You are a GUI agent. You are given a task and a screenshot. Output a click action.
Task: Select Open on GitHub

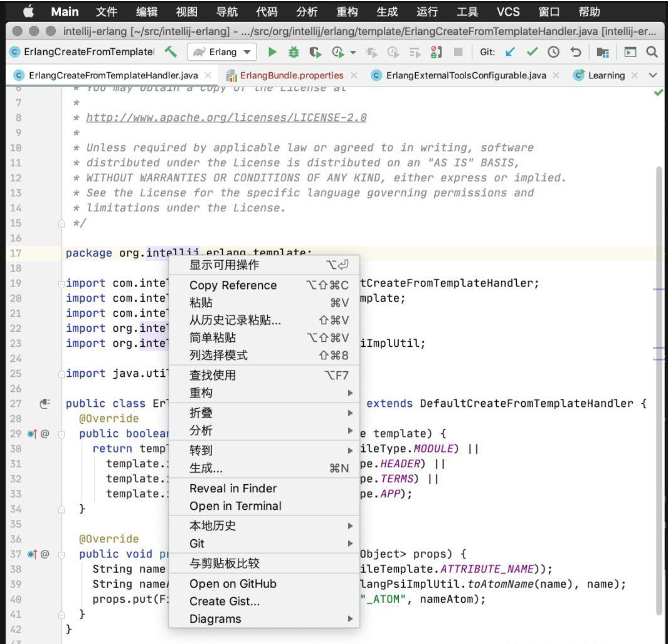(264, 584)
